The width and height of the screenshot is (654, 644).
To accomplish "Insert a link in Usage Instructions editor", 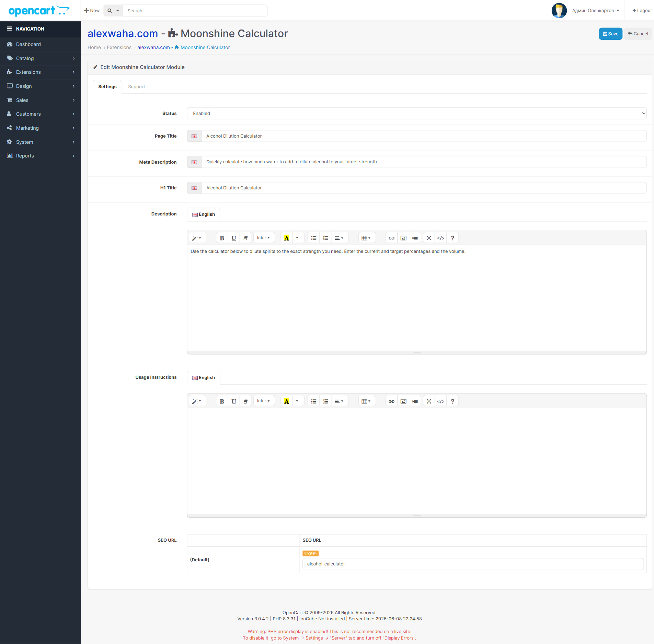I will click(x=391, y=401).
